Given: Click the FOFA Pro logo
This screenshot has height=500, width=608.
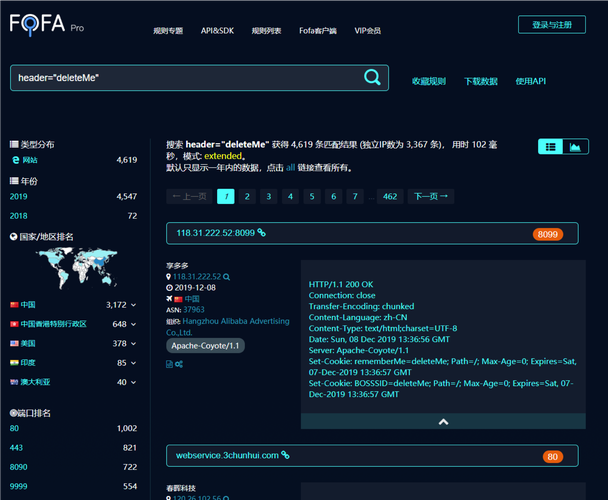Looking at the screenshot, I should (x=47, y=24).
